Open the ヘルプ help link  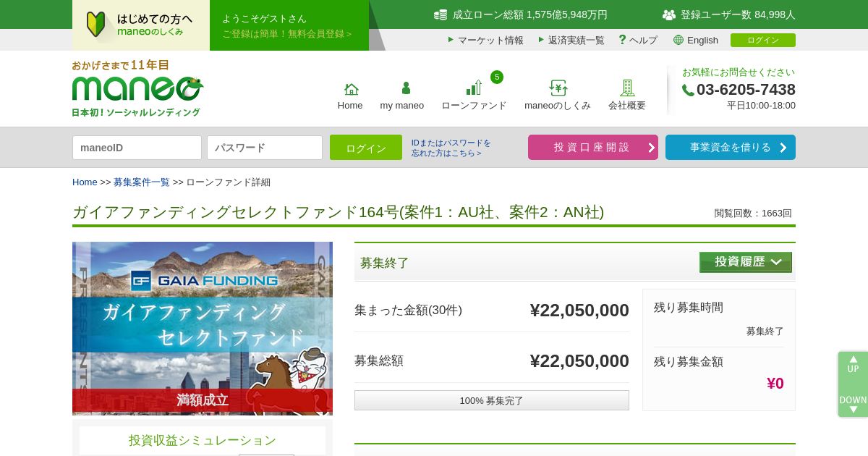[643, 41]
